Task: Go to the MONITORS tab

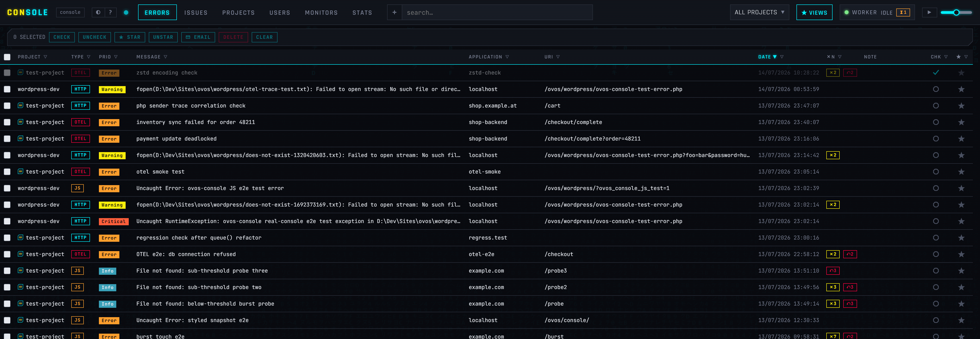Action: point(321,12)
